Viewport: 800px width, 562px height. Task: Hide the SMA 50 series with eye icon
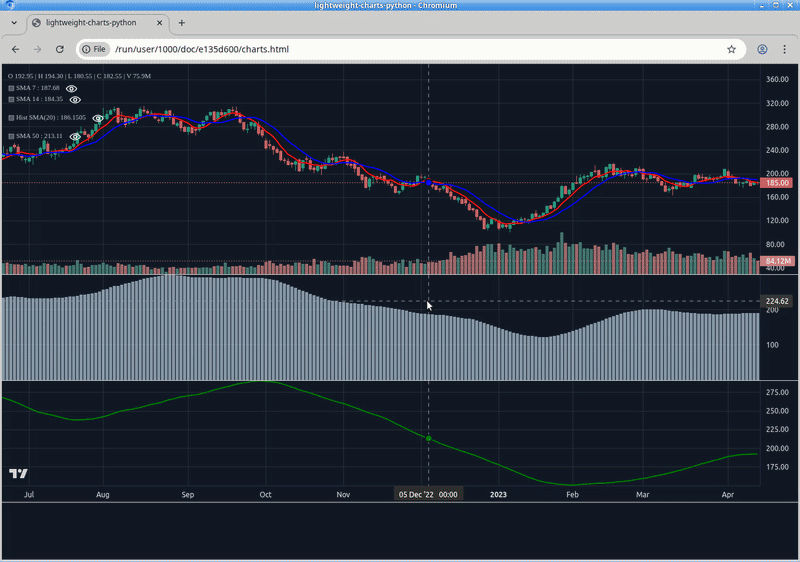[x=74, y=136]
